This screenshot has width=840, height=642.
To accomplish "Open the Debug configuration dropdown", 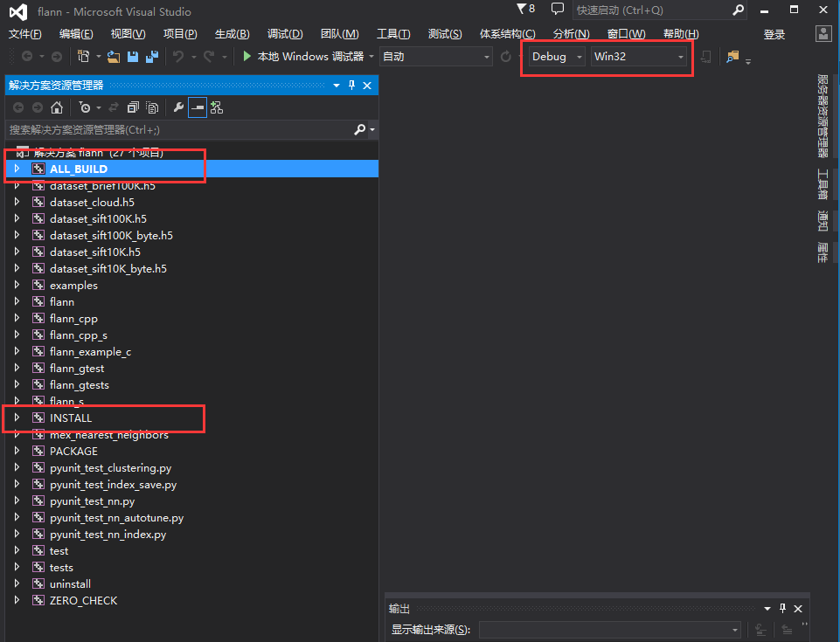I will point(557,56).
